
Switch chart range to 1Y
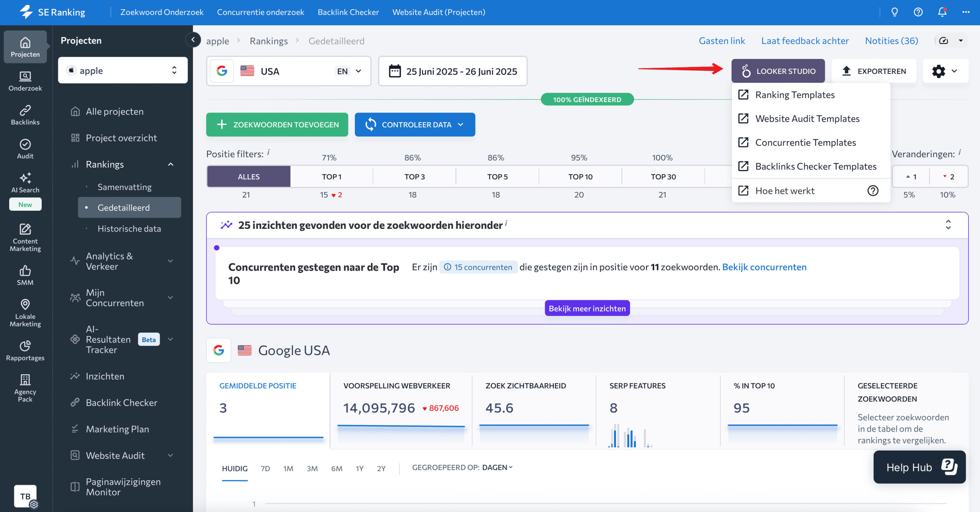pos(359,468)
